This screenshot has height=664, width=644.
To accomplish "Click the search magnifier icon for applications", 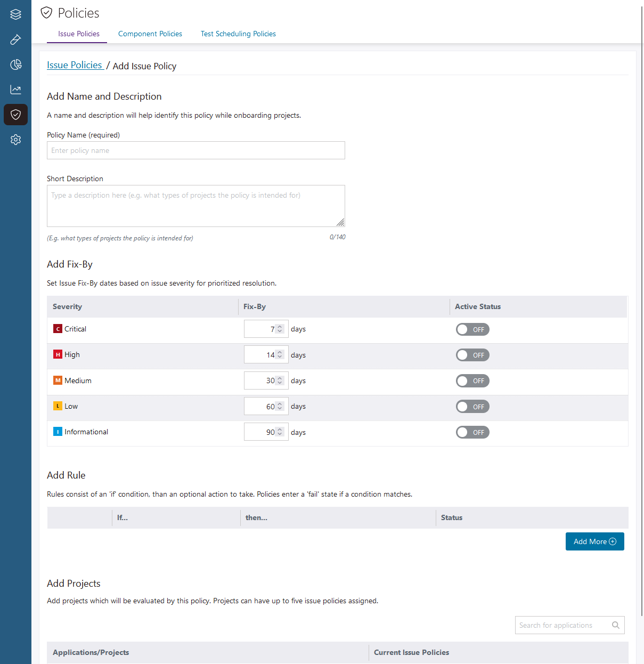I will 615,625.
